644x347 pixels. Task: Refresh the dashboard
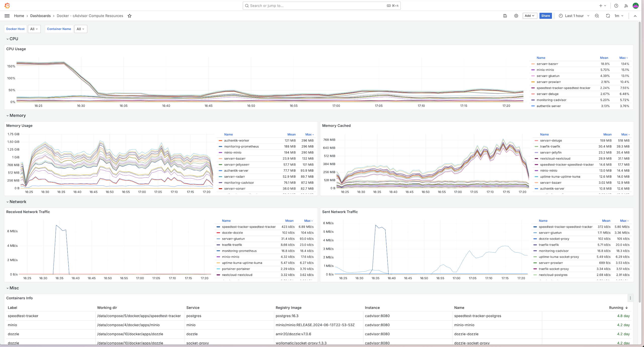point(608,16)
